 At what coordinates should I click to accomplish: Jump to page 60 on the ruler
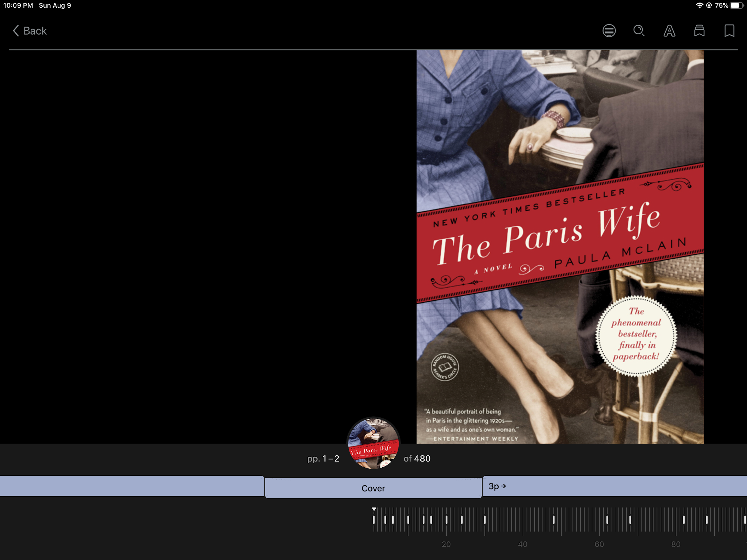[x=599, y=544]
